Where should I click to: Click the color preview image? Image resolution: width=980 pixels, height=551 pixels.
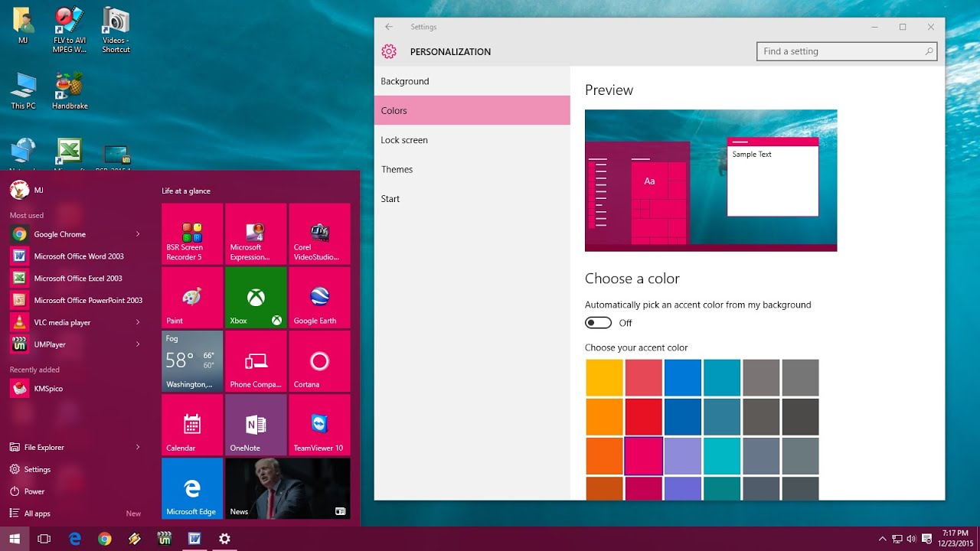[x=710, y=181]
